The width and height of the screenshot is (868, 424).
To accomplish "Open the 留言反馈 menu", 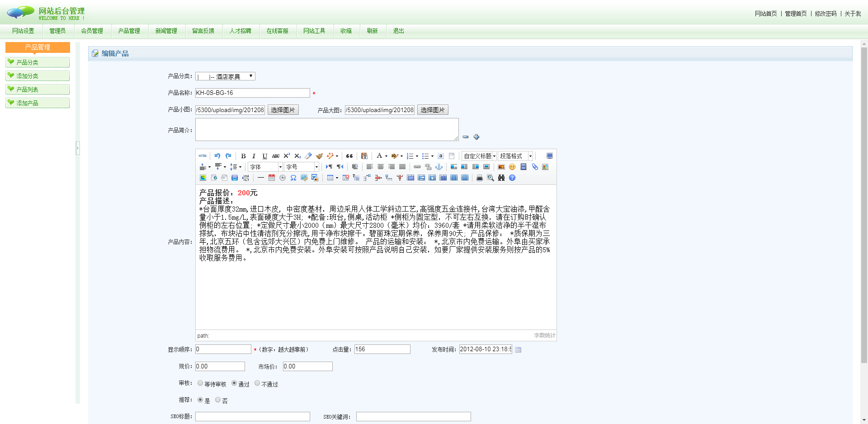I will tap(203, 31).
